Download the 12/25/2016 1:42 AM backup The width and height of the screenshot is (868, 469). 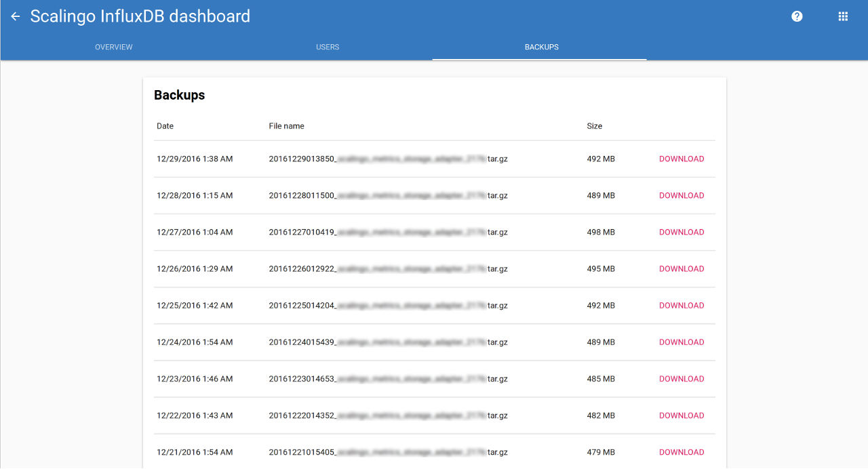682,306
